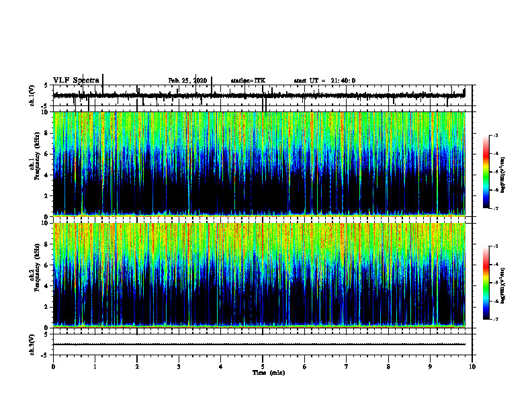Click the "8" kHz tick of ch.2 spectrogram
The width and height of the screenshot is (532, 411).
coord(48,244)
